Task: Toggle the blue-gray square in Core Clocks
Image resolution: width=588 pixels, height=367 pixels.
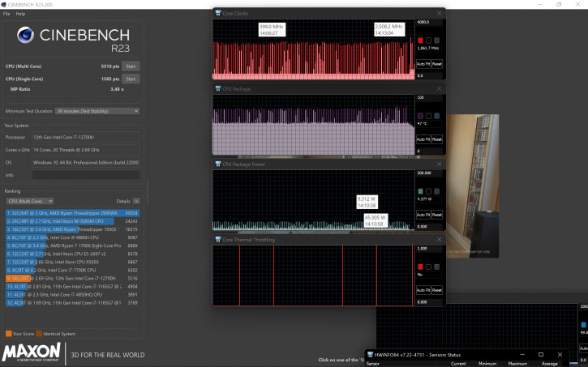Action: click(x=437, y=41)
